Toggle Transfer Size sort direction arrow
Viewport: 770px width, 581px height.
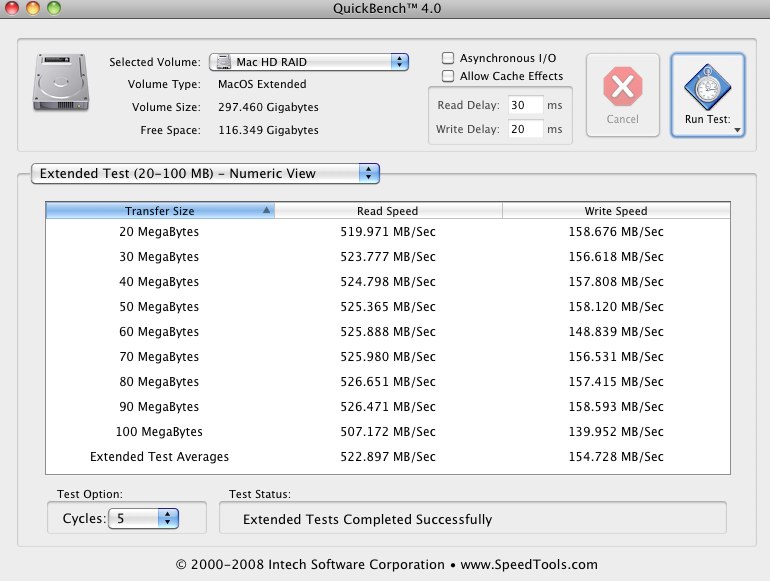pyautogui.click(x=266, y=210)
